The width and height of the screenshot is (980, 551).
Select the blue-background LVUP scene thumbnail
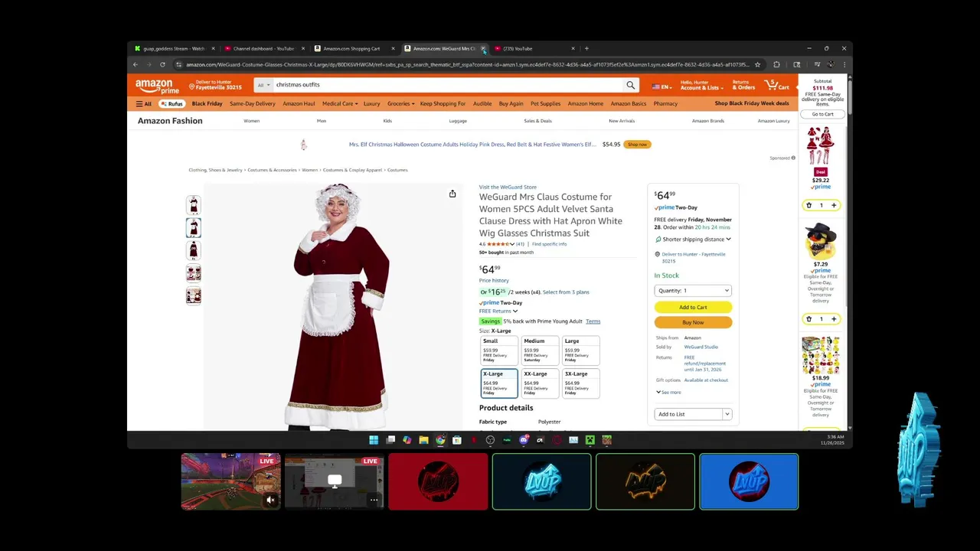[x=749, y=481]
